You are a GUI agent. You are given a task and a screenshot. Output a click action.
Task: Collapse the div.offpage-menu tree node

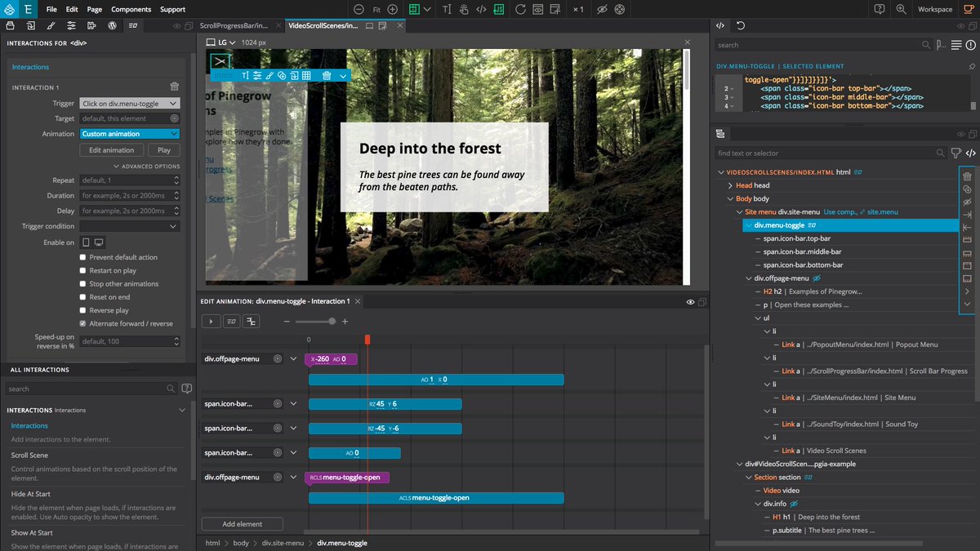(x=748, y=278)
